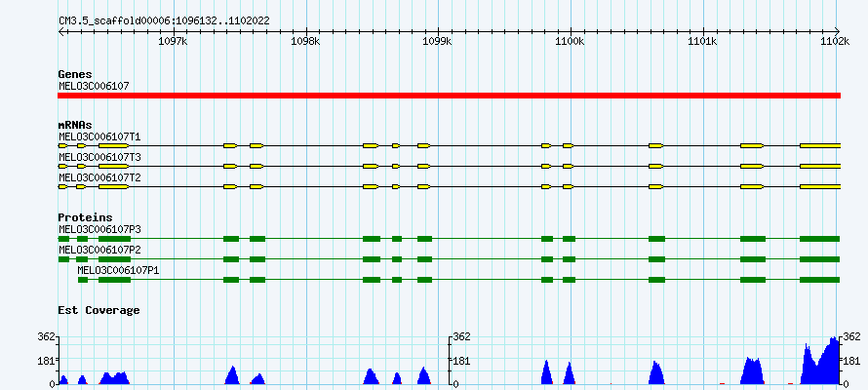Viewport: 868px width, 390px height.
Task: Open the MELO3C006107T3 mRNA label
Action: coord(99,158)
